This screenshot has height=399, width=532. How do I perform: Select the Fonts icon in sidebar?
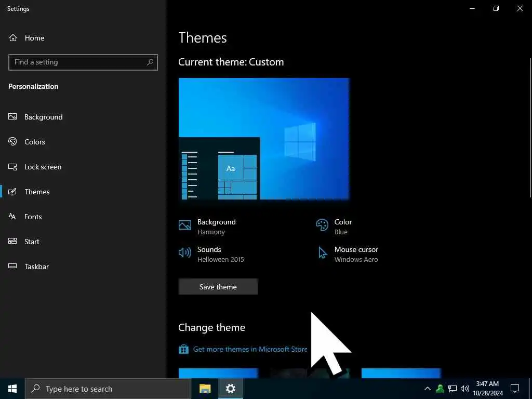(x=12, y=217)
